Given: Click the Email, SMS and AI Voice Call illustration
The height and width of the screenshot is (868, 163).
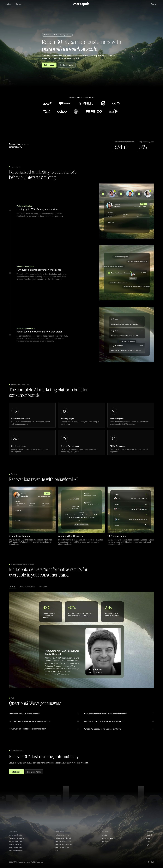Looking at the screenshot, I should [x=126, y=335].
